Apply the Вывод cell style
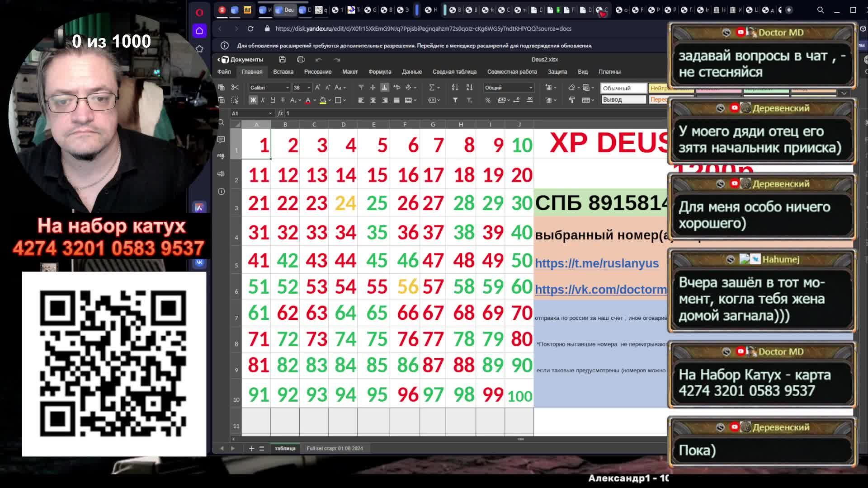868x488 pixels. pyautogui.click(x=623, y=99)
